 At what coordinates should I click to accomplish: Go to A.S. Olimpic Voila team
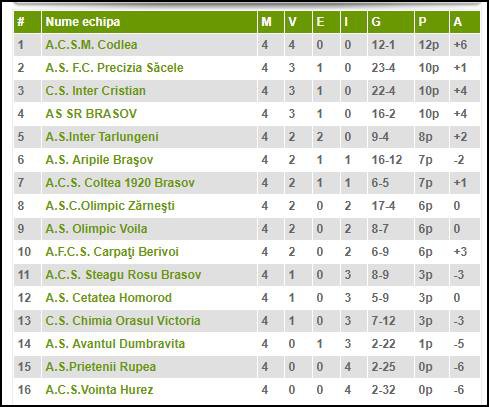pyautogui.click(x=96, y=229)
